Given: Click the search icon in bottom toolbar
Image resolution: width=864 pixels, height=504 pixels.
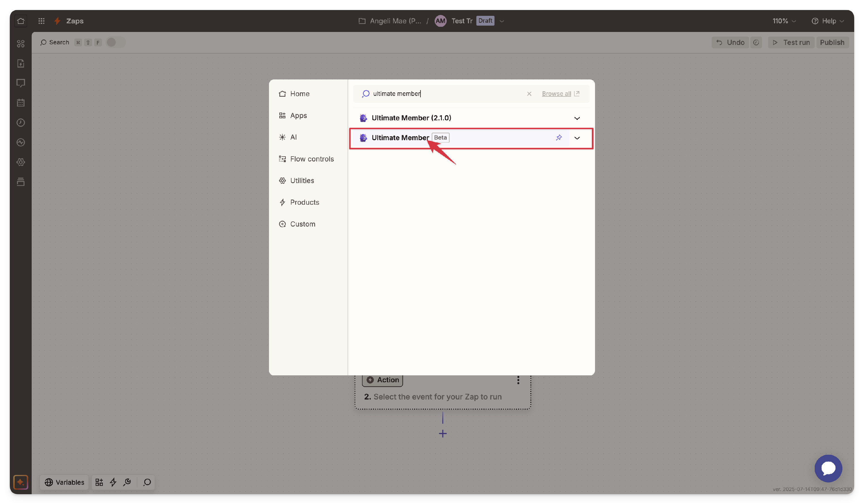Looking at the screenshot, I should coord(147,482).
